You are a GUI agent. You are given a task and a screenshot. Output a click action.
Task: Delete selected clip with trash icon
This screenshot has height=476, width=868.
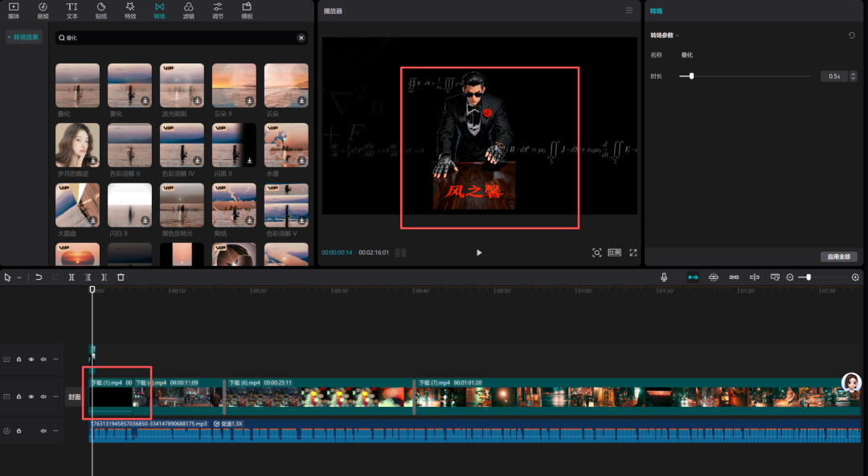coord(121,277)
